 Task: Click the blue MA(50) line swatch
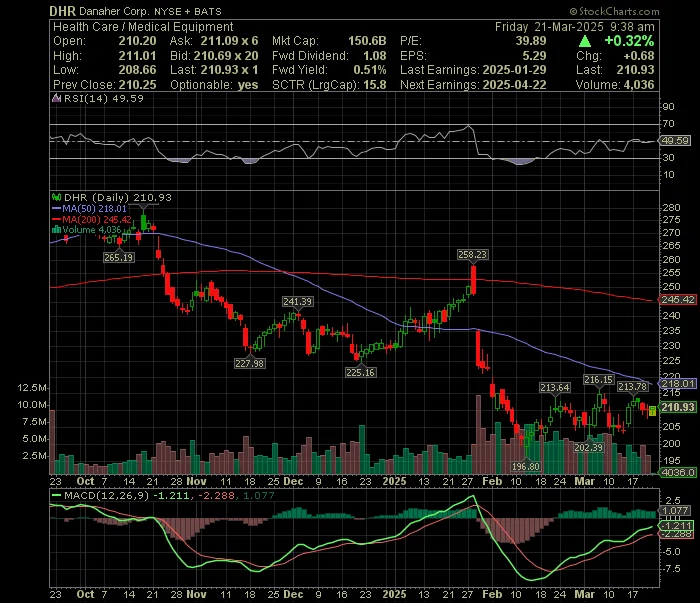coord(56,208)
